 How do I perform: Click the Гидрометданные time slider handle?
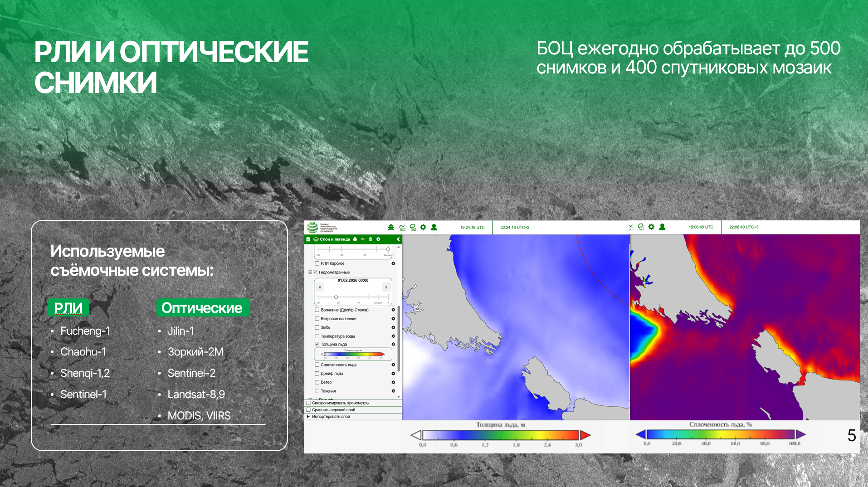[336, 297]
